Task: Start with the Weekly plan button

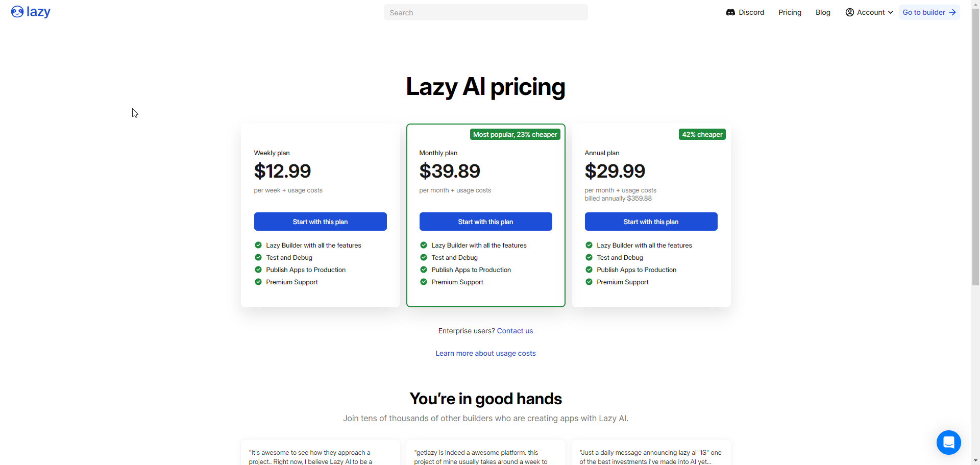Action: tap(320, 222)
